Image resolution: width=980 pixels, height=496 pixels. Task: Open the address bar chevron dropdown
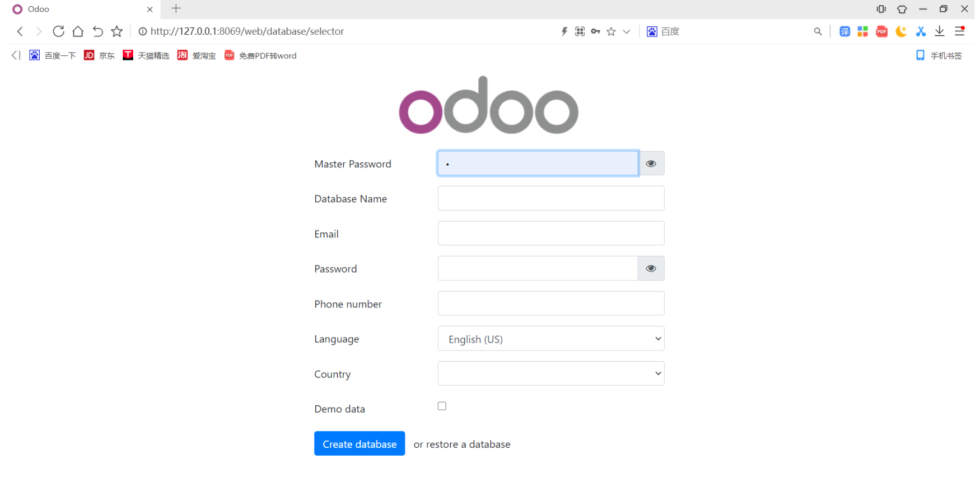[627, 31]
